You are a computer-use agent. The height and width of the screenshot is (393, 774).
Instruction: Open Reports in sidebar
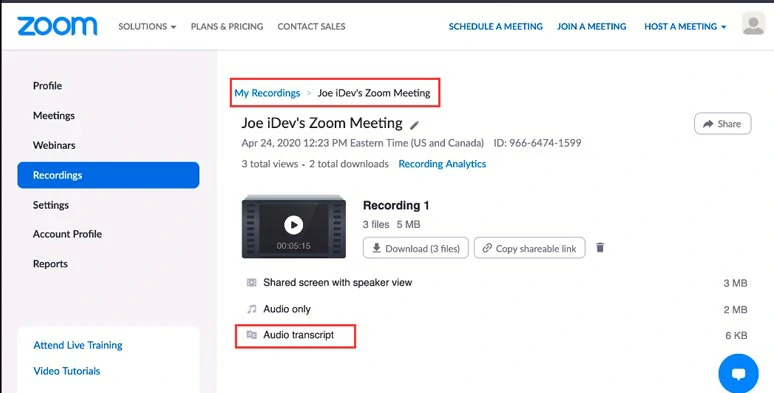50,264
